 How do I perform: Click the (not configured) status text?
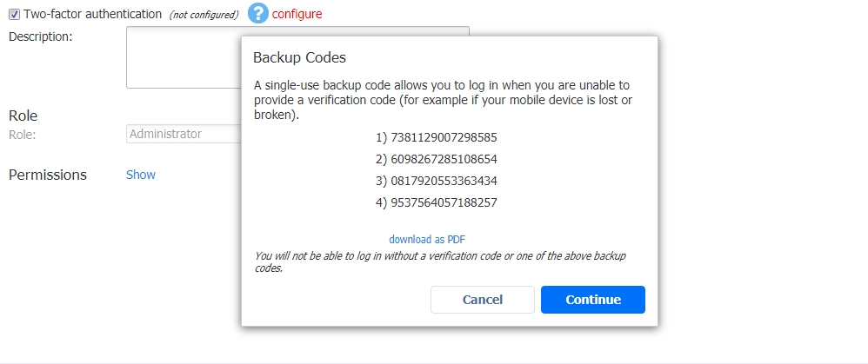coord(204,15)
